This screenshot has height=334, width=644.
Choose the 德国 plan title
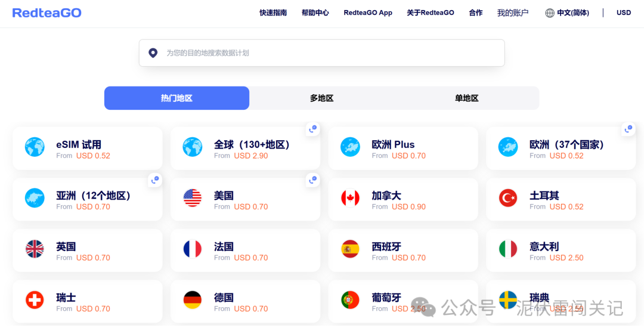click(224, 298)
